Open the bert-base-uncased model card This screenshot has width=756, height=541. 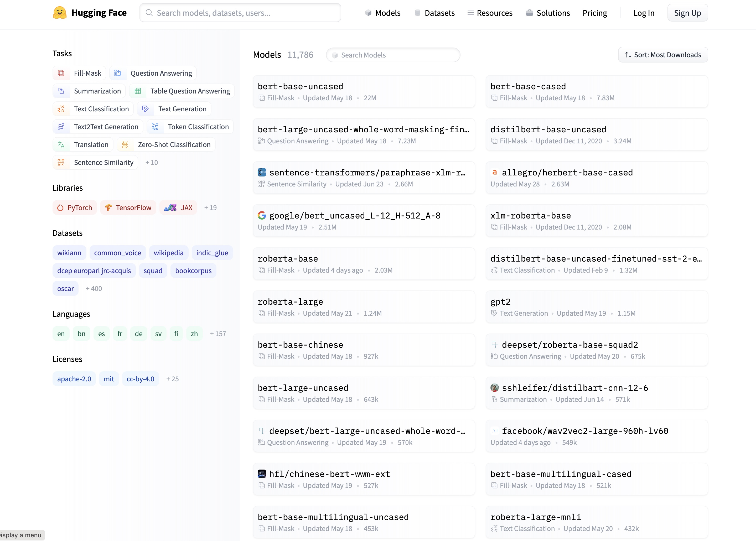click(364, 91)
